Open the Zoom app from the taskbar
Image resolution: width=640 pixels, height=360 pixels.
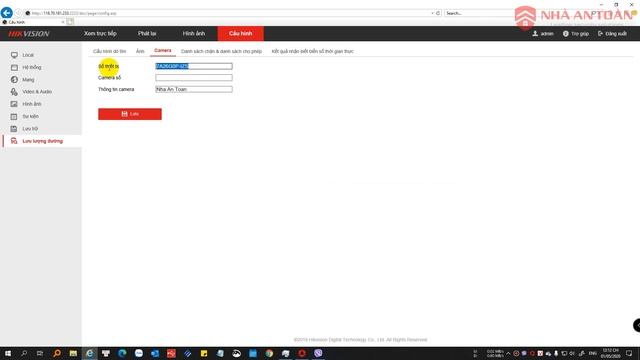tap(138, 353)
